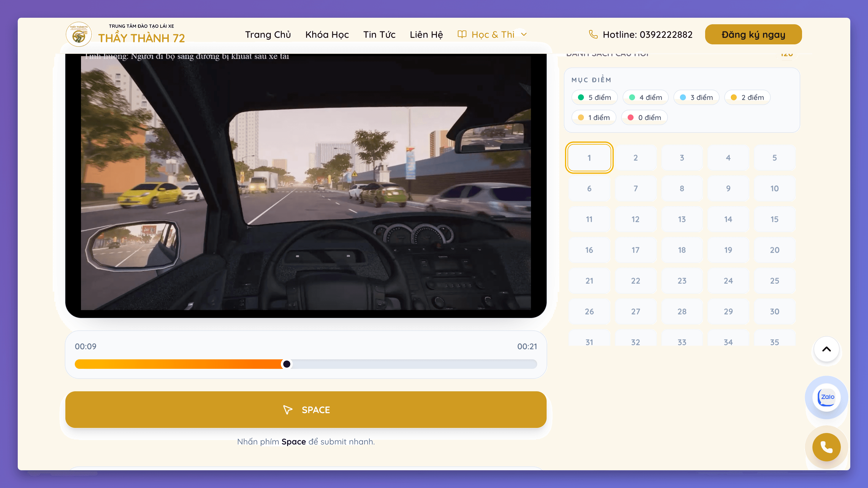Viewport: 868px width, 488px height.
Task: Go to Trang Chủ page
Action: 268,34
